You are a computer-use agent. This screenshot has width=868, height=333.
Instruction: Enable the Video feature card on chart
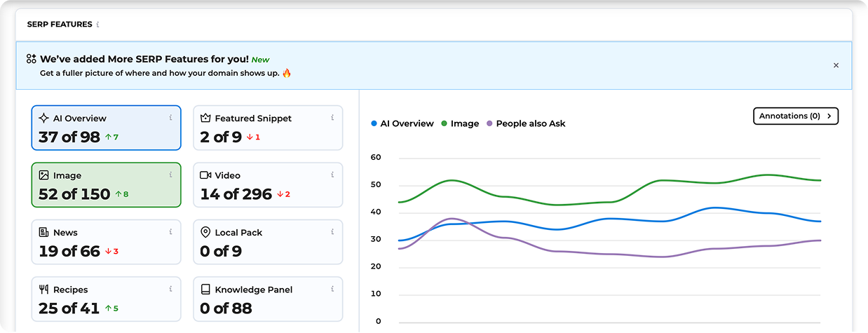(267, 185)
